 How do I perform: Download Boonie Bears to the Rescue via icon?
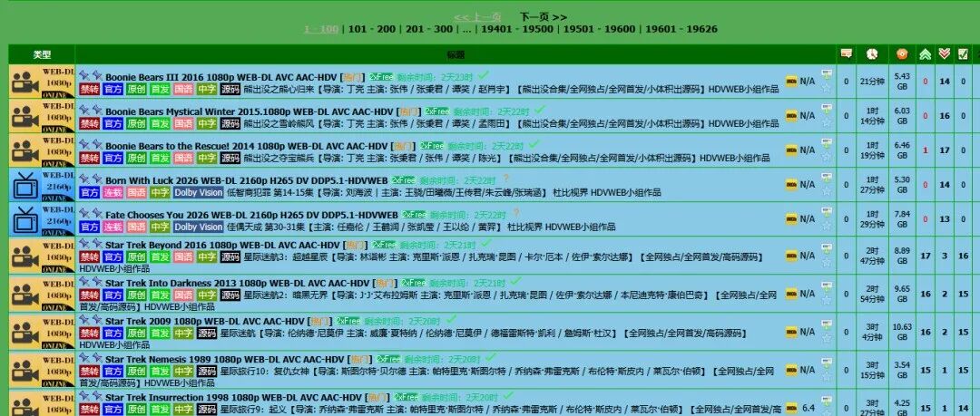[x=827, y=143]
